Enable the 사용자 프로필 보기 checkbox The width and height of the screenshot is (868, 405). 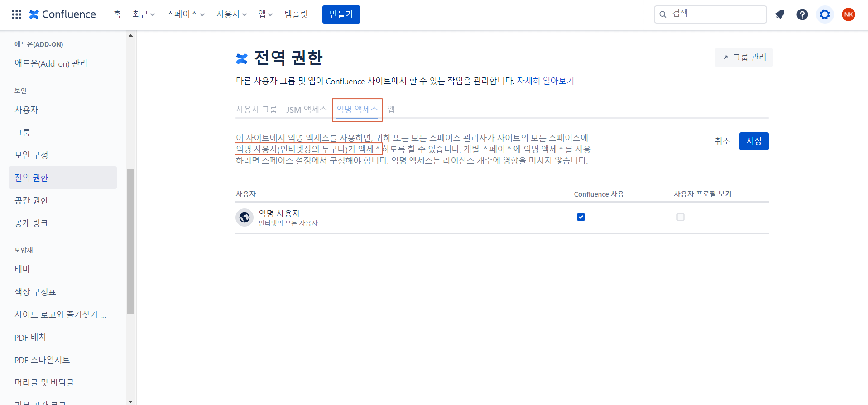pos(680,217)
